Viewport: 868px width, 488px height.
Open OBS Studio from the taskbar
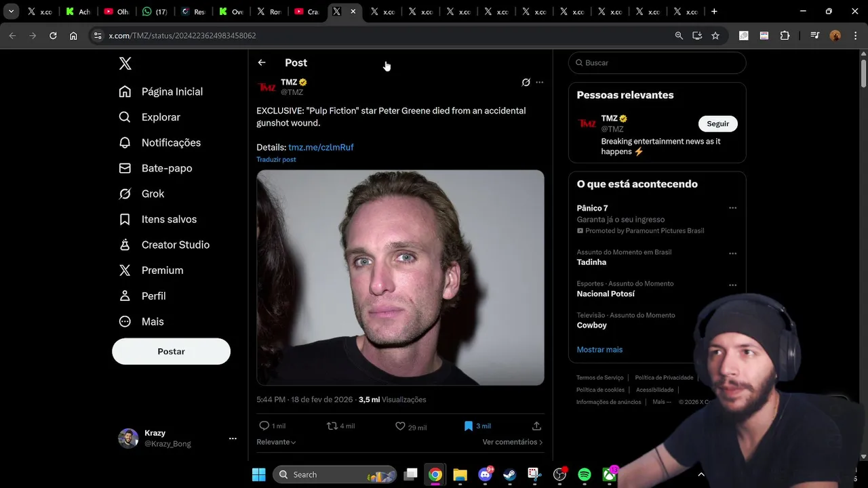(559, 474)
